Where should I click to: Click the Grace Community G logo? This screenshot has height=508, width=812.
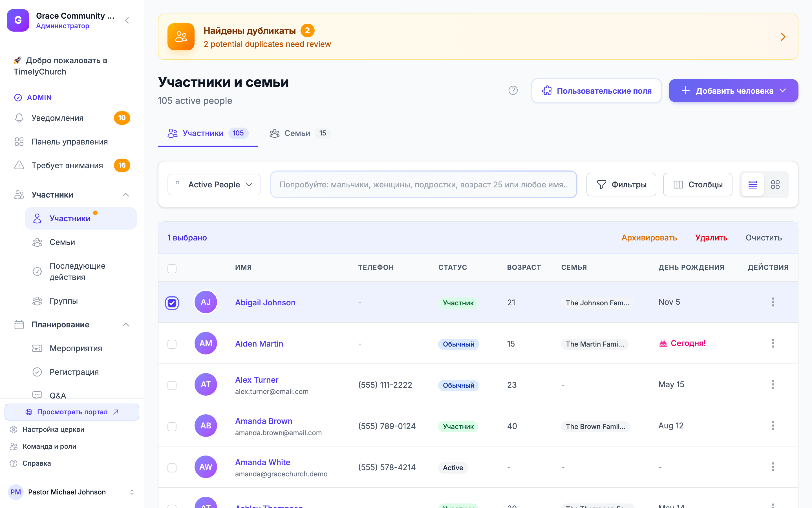[x=18, y=21]
